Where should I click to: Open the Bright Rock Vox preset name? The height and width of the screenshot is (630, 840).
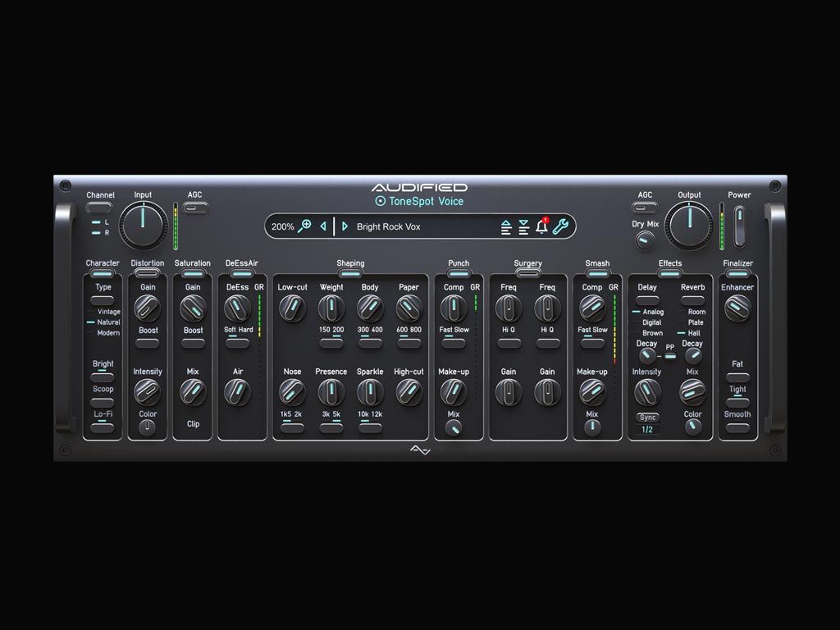pos(388,226)
